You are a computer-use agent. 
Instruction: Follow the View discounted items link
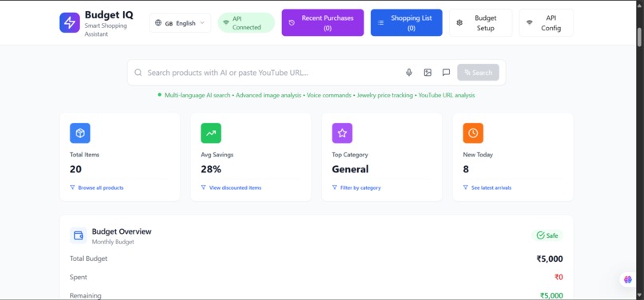click(x=236, y=187)
